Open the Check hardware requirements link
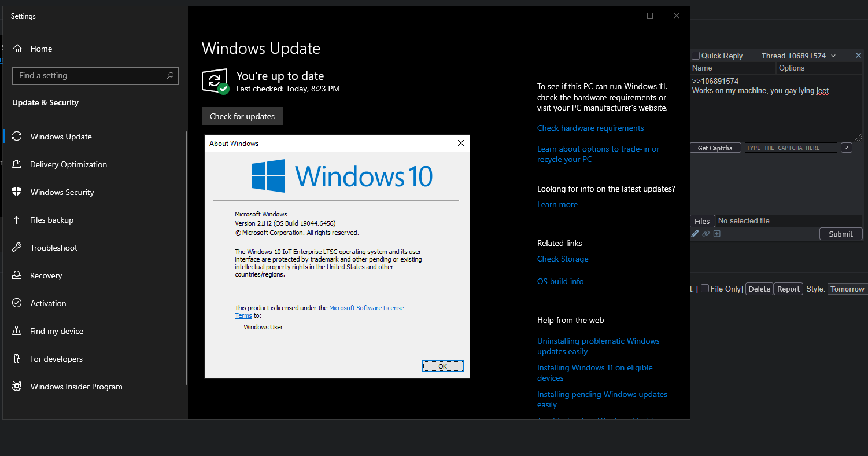868x456 pixels. (590, 128)
